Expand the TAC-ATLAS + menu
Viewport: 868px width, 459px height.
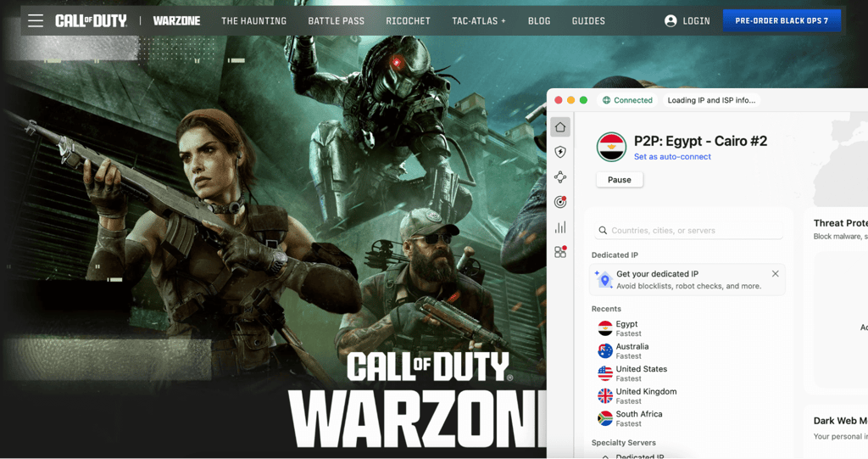[x=479, y=21]
